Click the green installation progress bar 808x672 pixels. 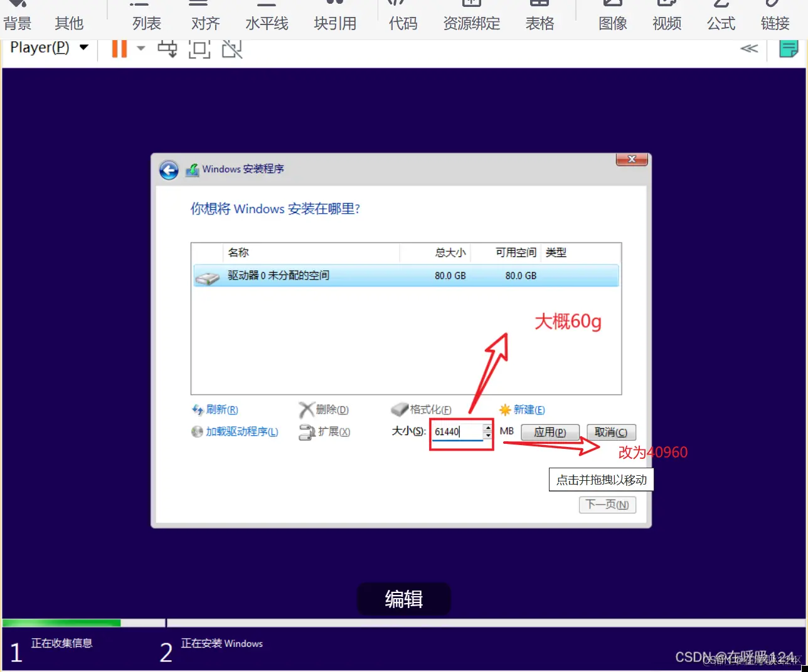[x=61, y=623]
